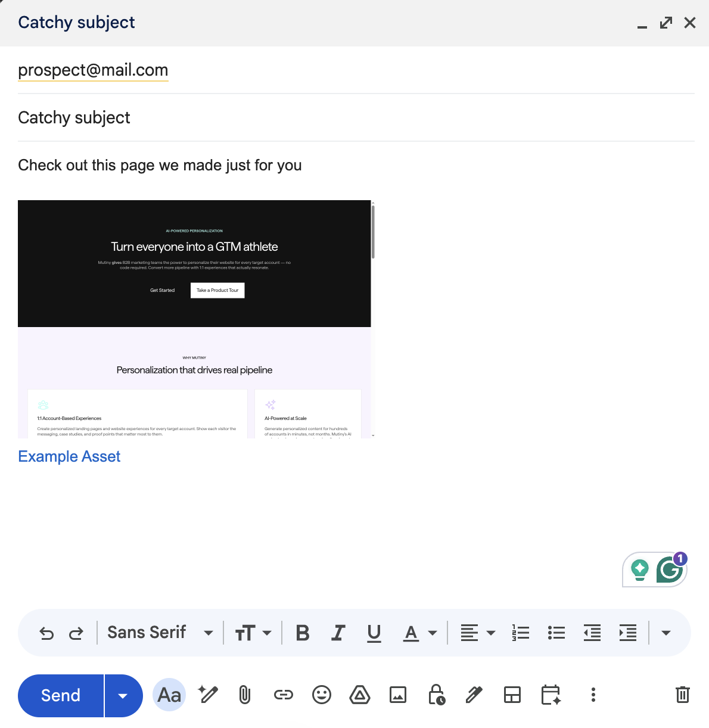Click the prospect@mail.com recipient field
This screenshot has width=709, height=728.
356,70
